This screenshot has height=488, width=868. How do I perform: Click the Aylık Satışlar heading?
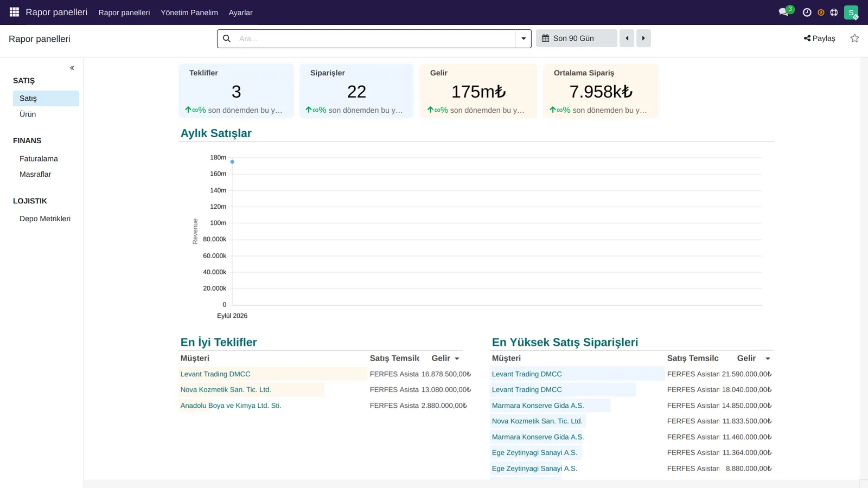click(216, 133)
